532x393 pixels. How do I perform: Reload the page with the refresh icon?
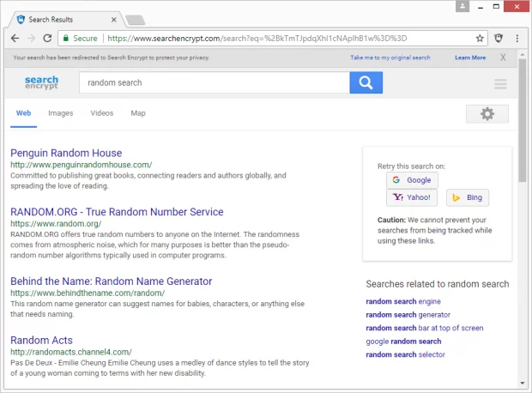point(47,39)
